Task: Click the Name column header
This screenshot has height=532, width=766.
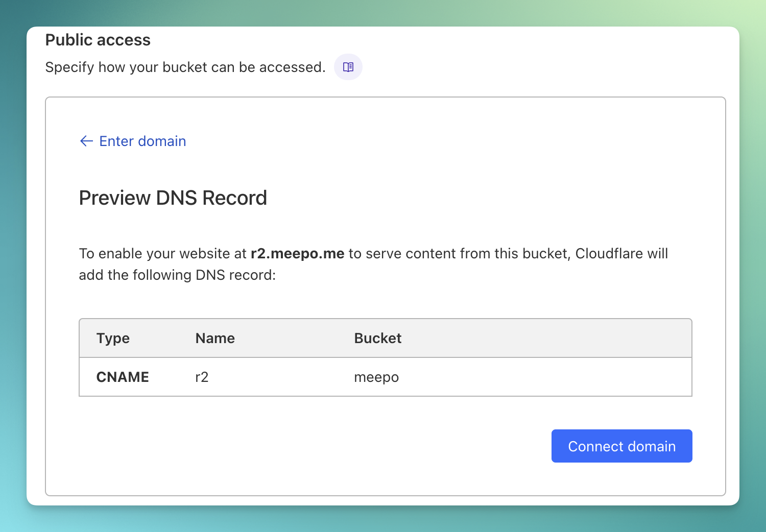Action: click(215, 338)
